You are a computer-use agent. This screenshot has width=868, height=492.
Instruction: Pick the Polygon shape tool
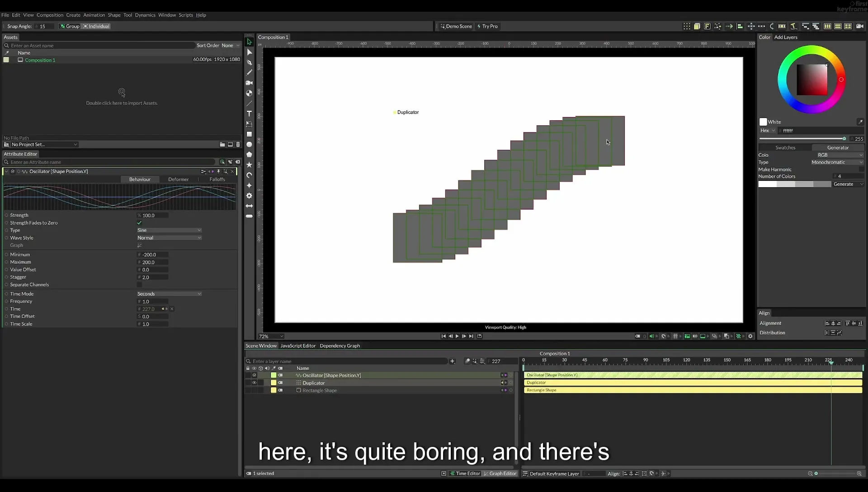pos(249,155)
